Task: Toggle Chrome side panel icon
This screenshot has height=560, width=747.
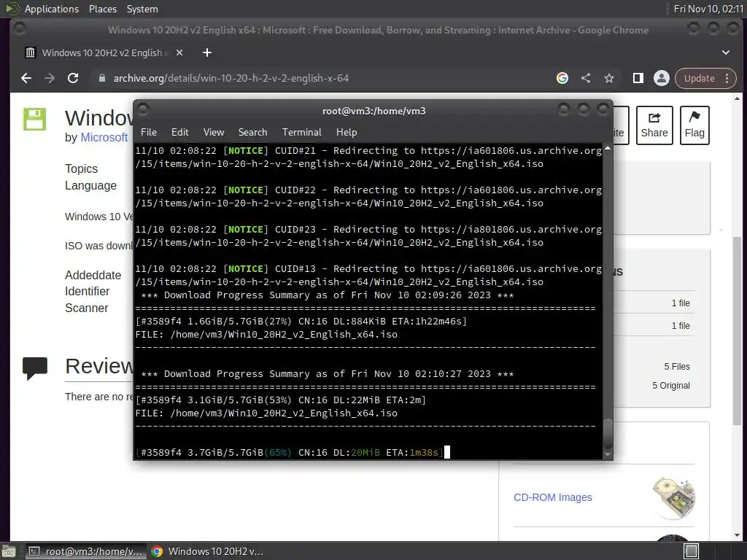Action: point(638,78)
